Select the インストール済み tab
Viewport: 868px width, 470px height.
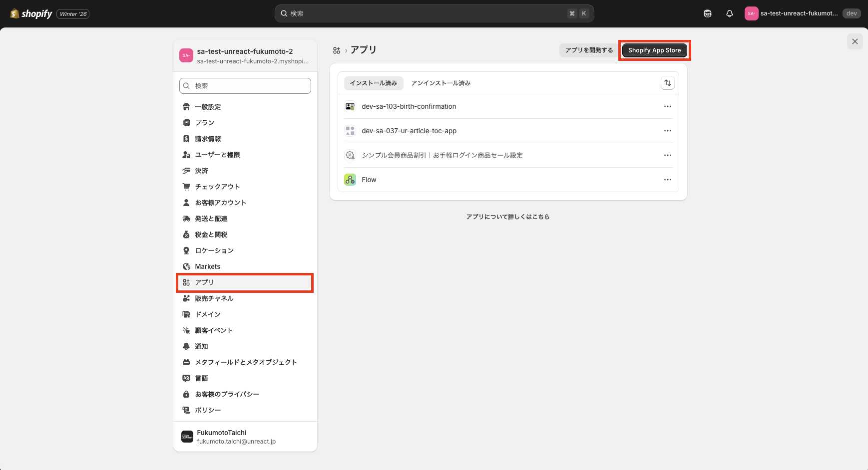373,83
